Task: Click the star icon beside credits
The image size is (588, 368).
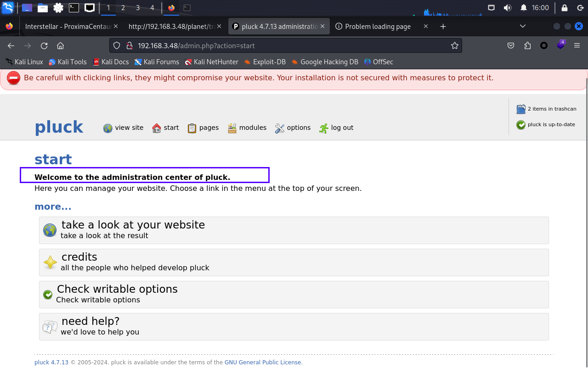Action: pyautogui.click(x=50, y=262)
